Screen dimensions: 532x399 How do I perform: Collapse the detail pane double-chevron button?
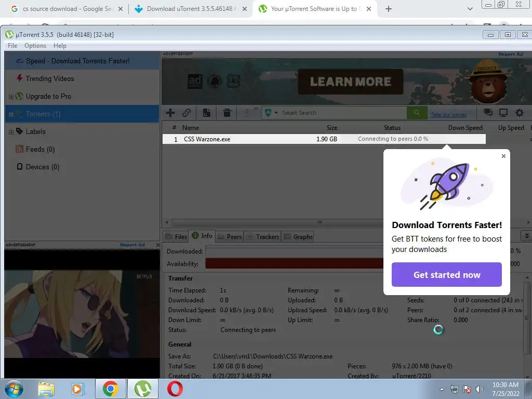pyautogui.click(x=526, y=235)
